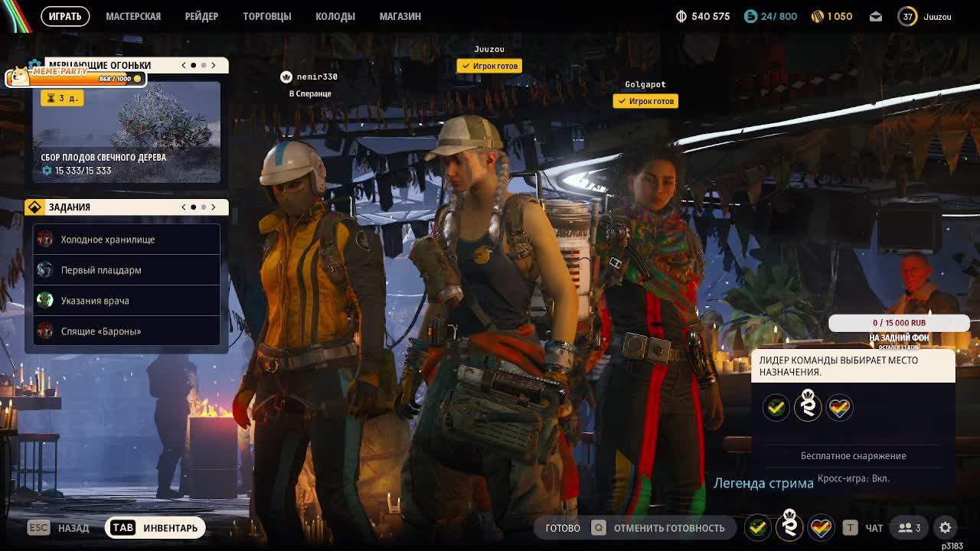
Task: Click the doge Meme Party icon
Action: coord(18,75)
